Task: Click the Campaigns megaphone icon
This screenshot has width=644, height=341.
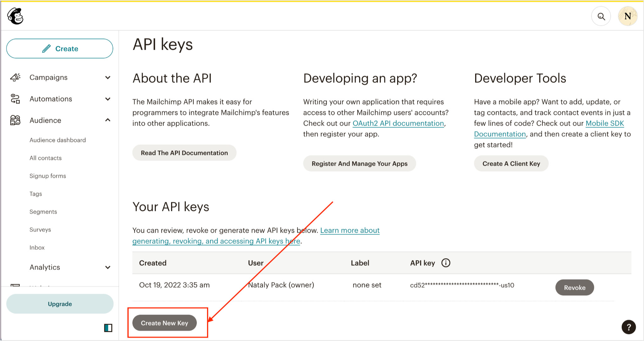Action: (x=15, y=77)
